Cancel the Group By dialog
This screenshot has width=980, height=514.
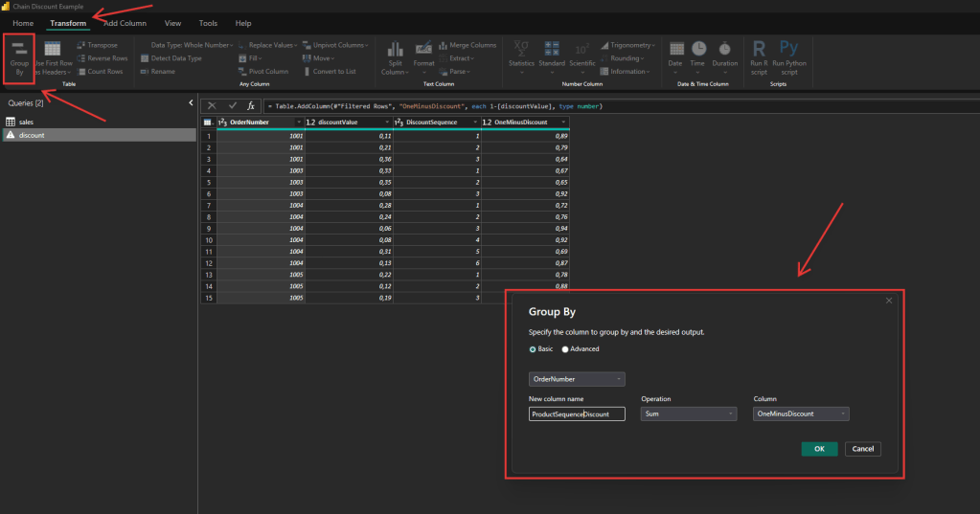(x=862, y=449)
